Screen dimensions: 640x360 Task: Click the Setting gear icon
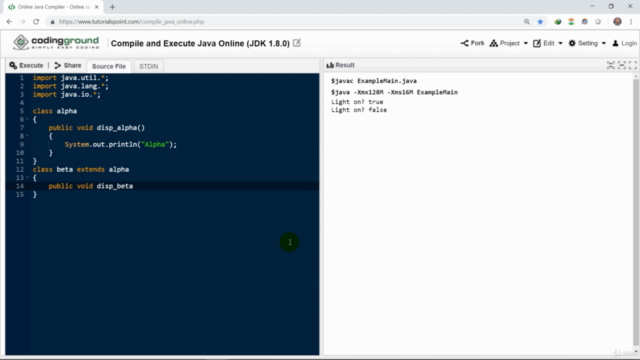click(x=572, y=43)
